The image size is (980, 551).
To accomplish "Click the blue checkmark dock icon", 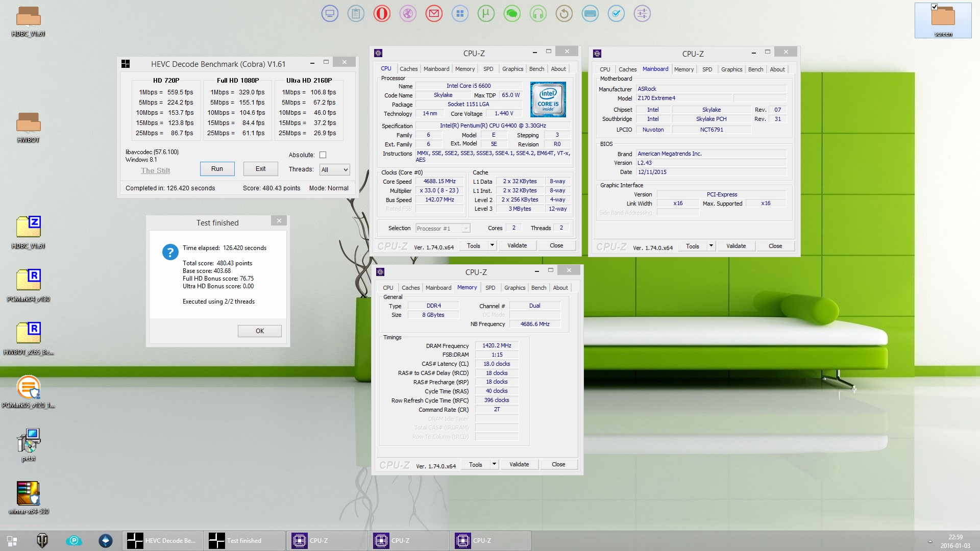I will [616, 14].
